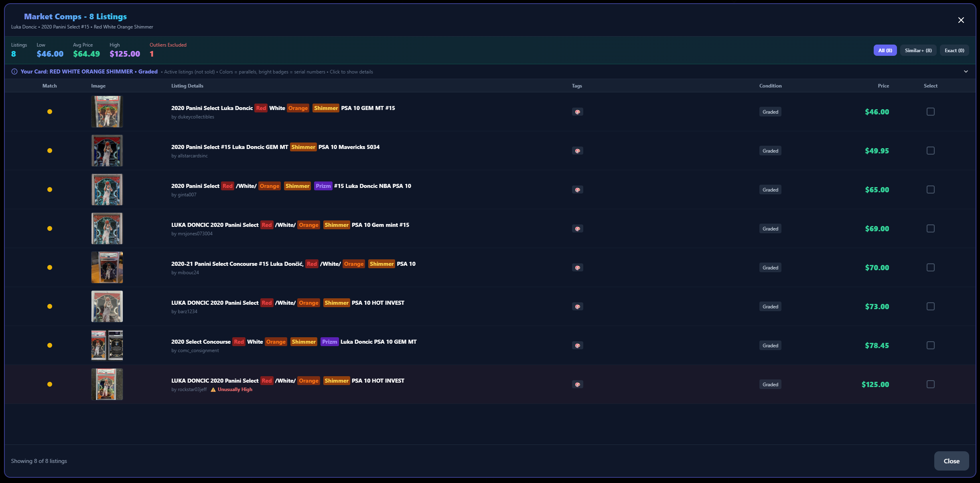Tick the checkbox for rockstar03jeff's $125.00 listing

[x=930, y=384]
